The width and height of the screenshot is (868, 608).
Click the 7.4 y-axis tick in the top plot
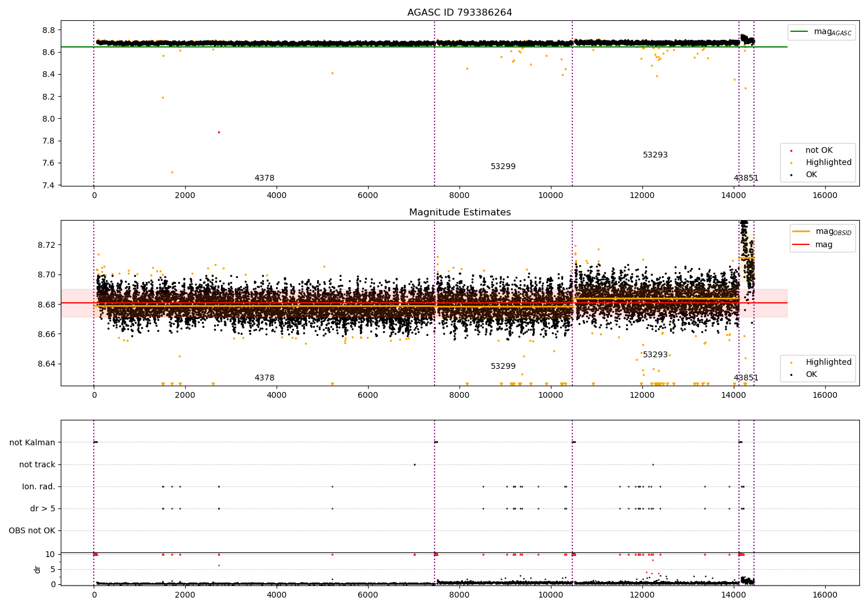point(49,185)
